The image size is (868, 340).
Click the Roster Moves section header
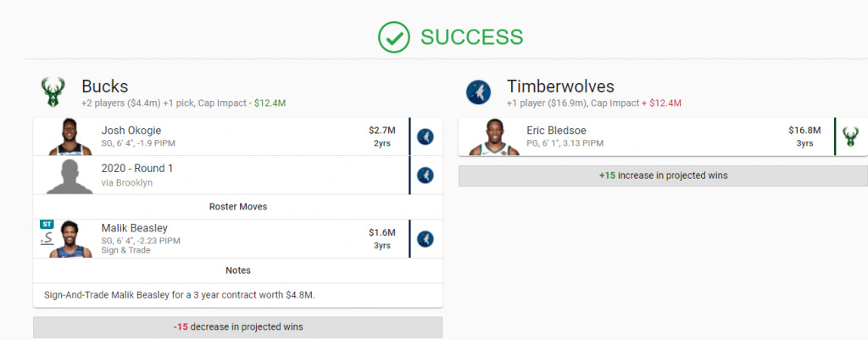(x=238, y=207)
